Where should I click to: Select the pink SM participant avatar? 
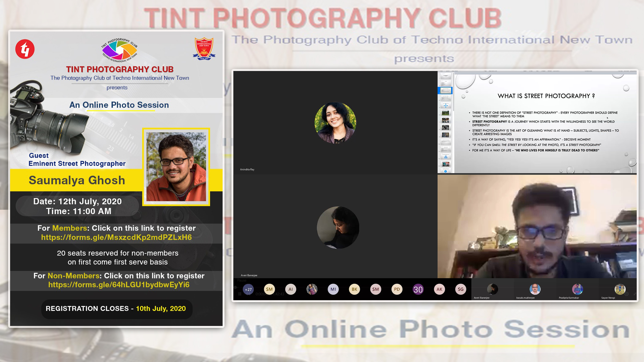point(375,289)
